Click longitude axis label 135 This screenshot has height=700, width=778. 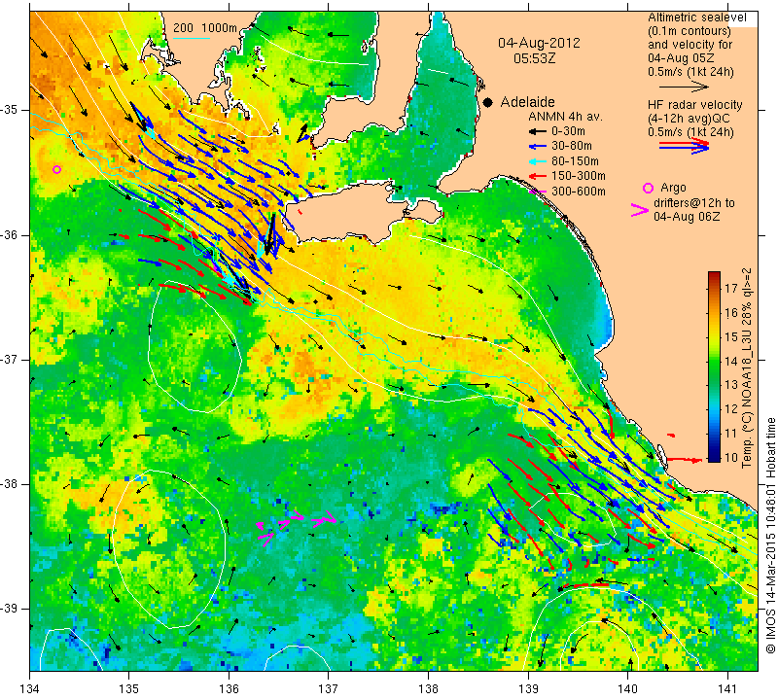(129, 689)
